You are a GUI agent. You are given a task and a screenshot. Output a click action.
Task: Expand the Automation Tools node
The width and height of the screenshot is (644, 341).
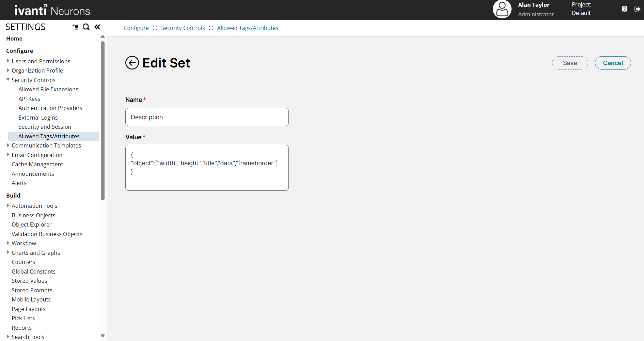coord(8,205)
